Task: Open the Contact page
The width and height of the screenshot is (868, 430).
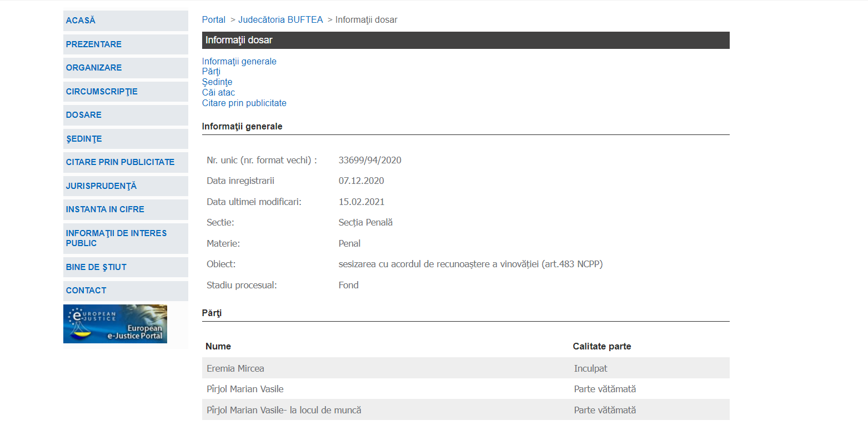Action: pyautogui.click(x=86, y=291)
